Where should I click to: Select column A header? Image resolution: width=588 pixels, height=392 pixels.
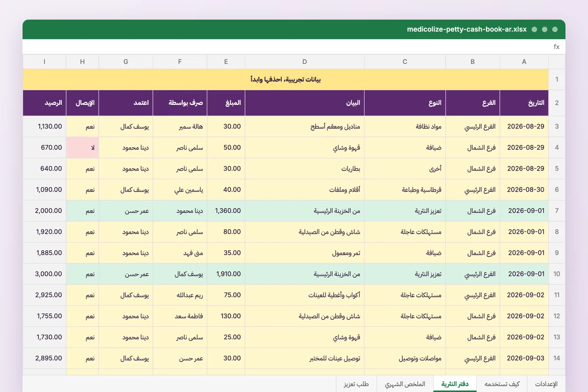click(524, 62)
